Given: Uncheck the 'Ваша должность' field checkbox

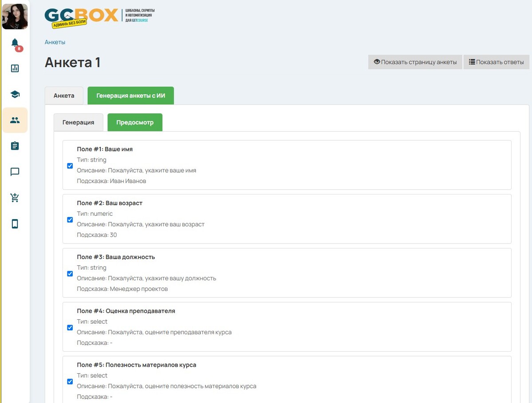Looking at the screenshot, I should [70, 274].
